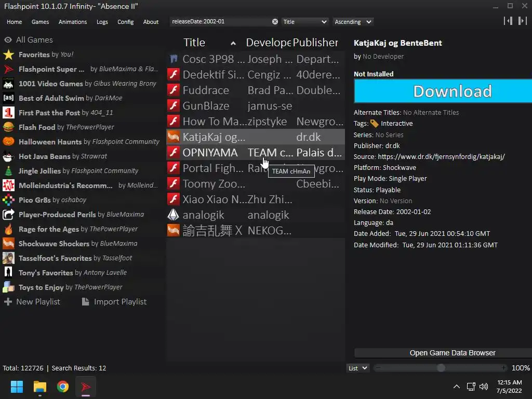Click the Shockwave icon next to KatjaKaj og
The width and height of the screenshot is (532, 399).
point(174,137)
